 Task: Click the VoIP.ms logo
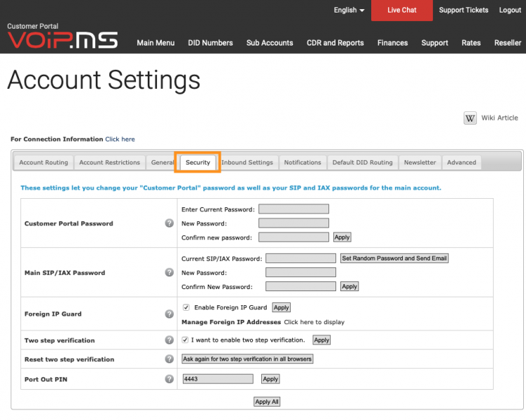coord(63,41)
